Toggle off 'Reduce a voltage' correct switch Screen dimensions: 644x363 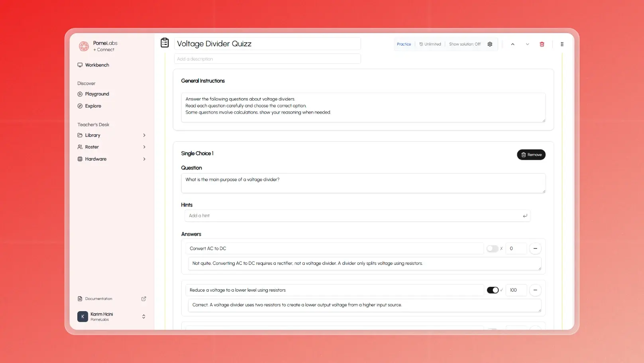pyautogui.click(x=493, y=290)
